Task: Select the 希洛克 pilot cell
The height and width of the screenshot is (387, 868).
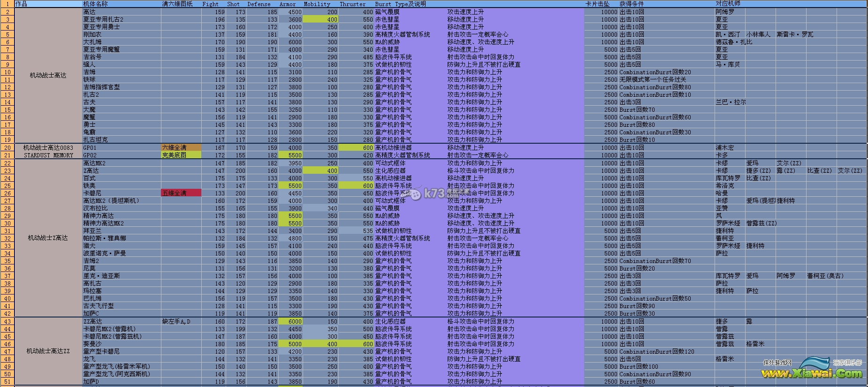Action: (x=730, y=186)
